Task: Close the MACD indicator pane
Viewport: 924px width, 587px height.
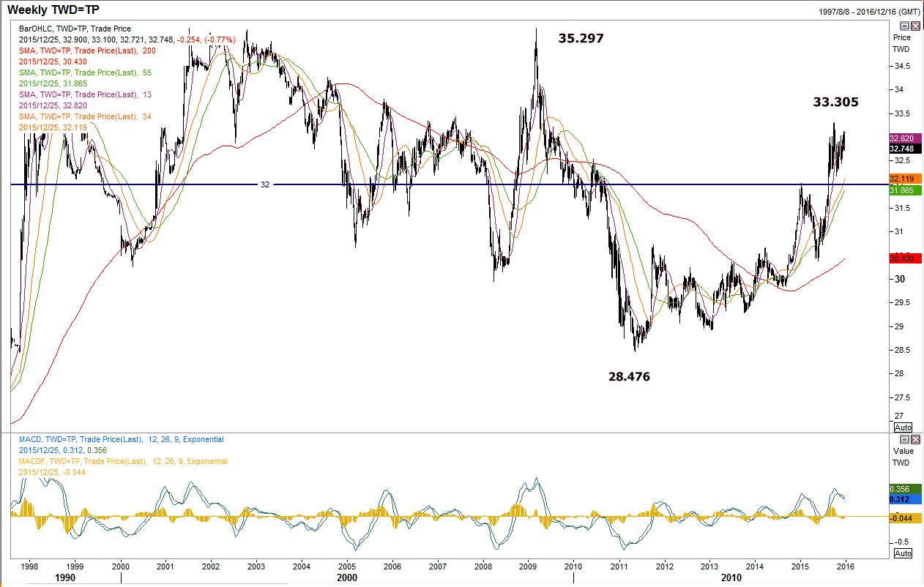Action: (x=914, y=439)
